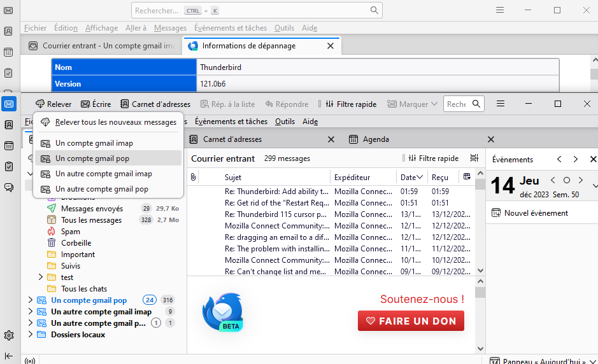
Task: Click the FAIRE UN DON button
Action: point(411,321)
